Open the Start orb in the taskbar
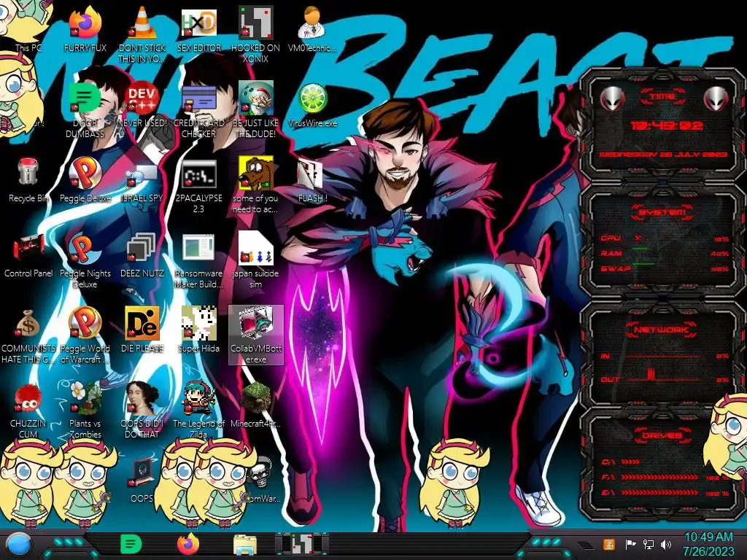Image resolution: width=747 pixels, height=560 pixels. (19, 545)
